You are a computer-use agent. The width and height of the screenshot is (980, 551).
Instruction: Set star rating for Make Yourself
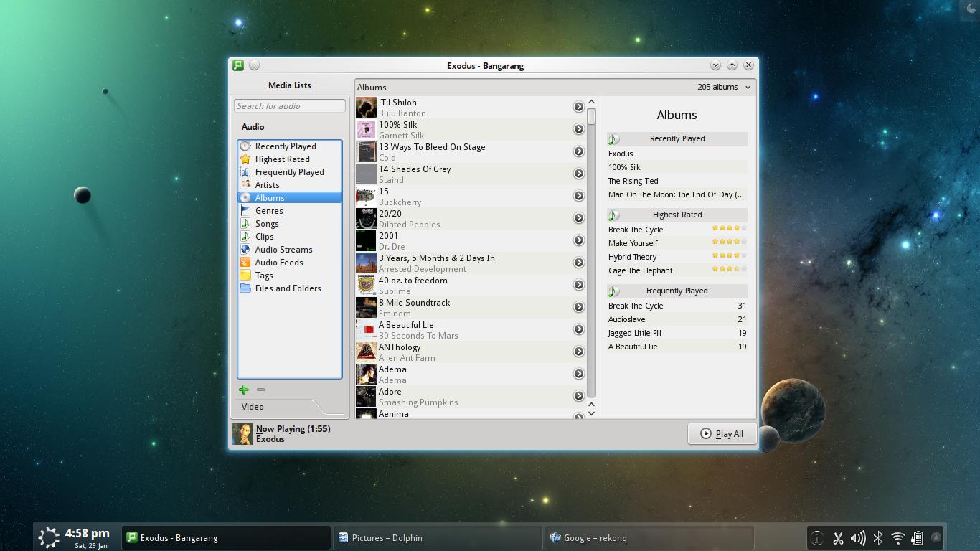click(729, 242)
